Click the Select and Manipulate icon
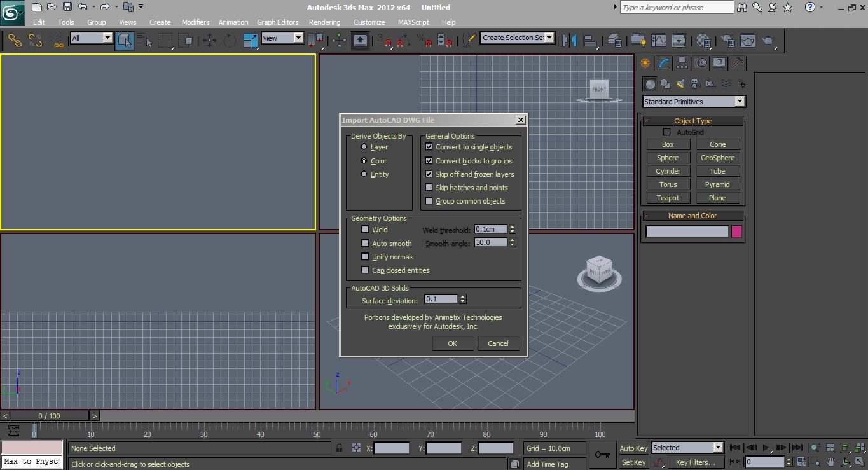 point(340,41)
